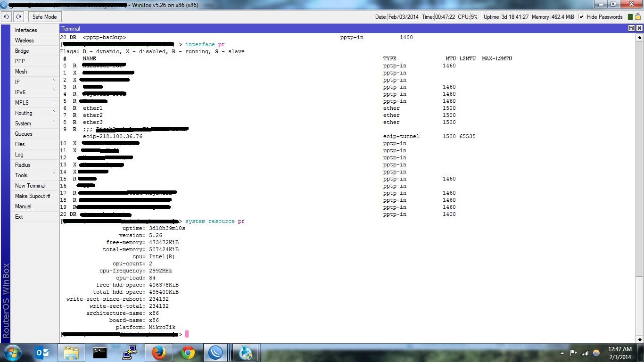Screen dimensions: 644x362
Task: Open the Interfaces menu
Action: click(x=35, y=30)
